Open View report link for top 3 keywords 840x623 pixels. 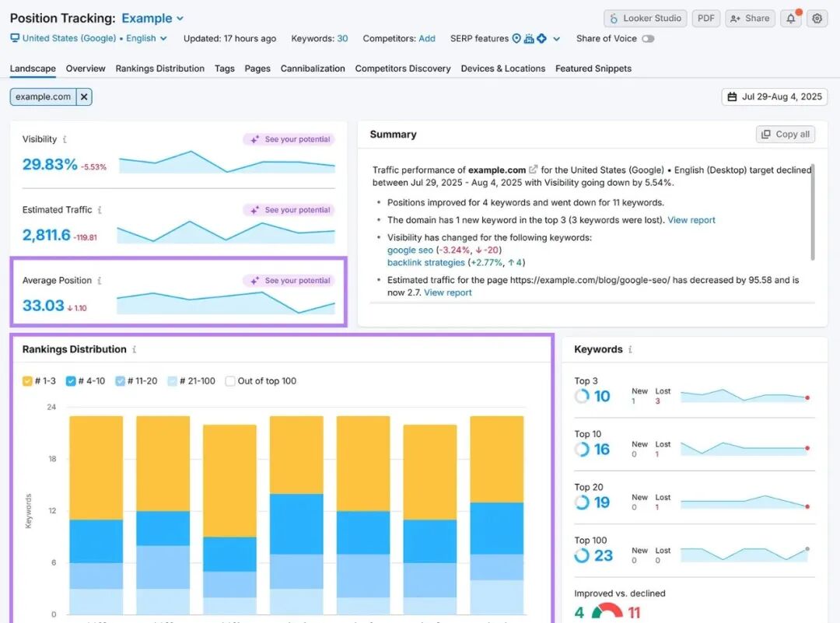click(691, 220)
